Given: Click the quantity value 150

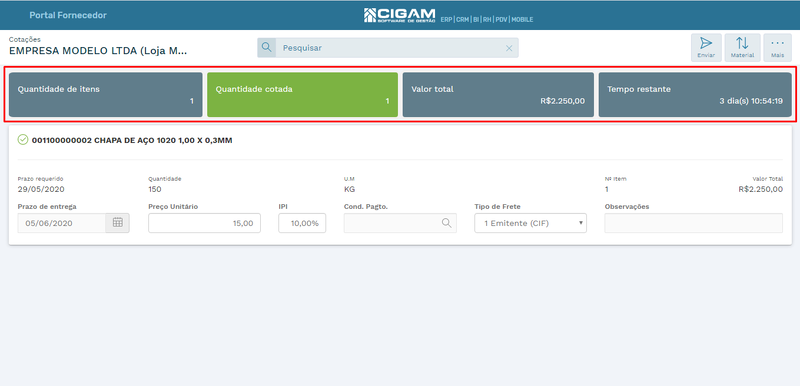Looking at the screenshot, I should (x=155, y=189).
